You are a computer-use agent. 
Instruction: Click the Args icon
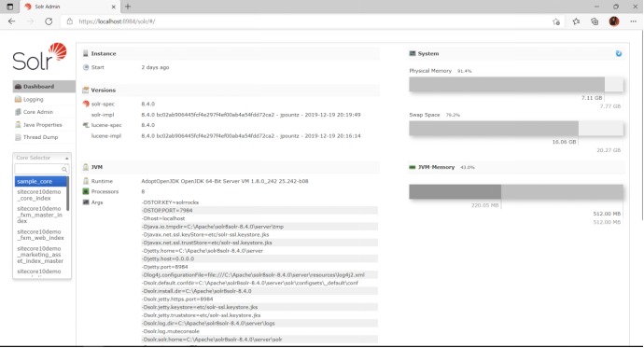point(86,202)
